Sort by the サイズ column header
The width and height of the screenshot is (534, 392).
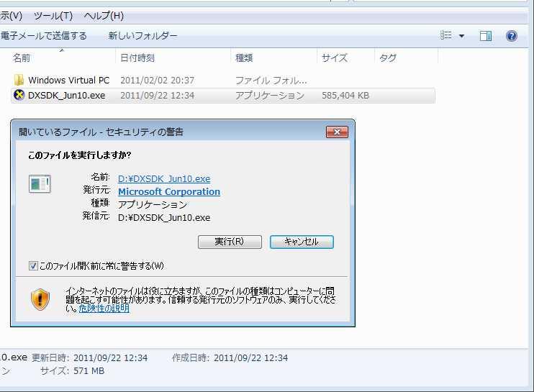[335, 58]
